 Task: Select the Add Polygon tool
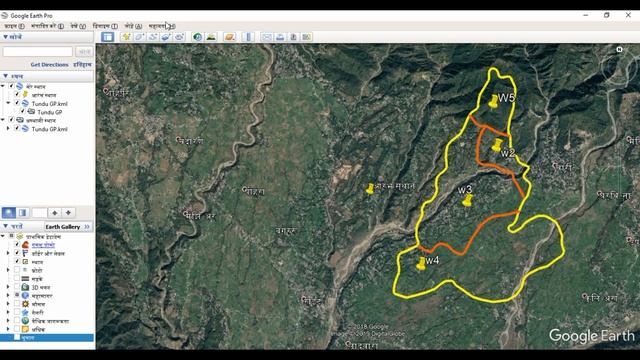(x=139, y=37)
